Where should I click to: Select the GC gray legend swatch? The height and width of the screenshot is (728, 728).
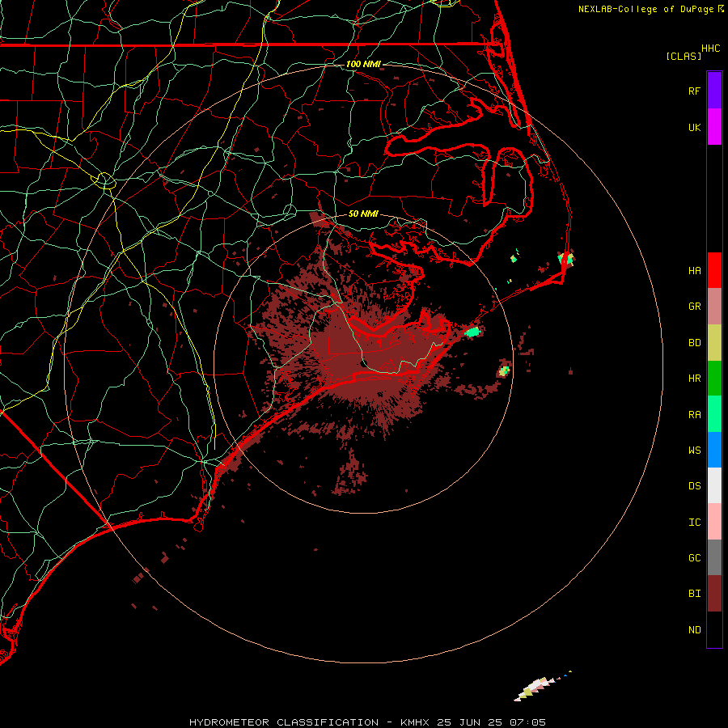(714, 557)
